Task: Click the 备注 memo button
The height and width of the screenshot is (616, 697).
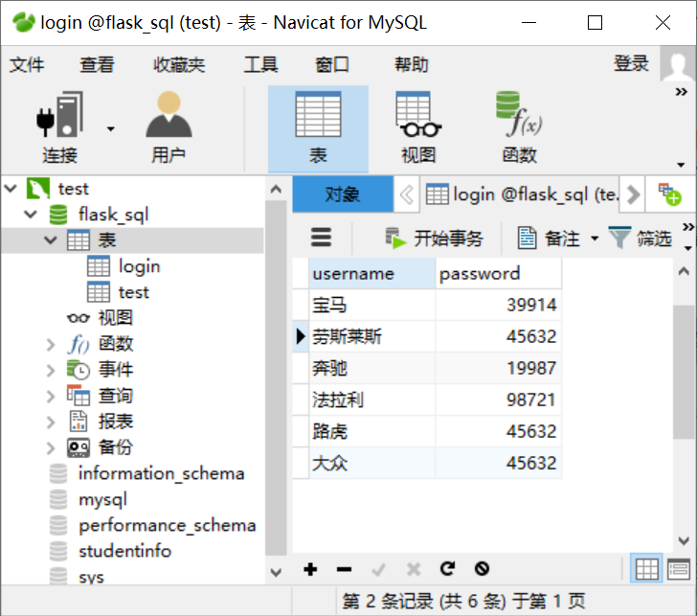Action: [x=549, y=238]
